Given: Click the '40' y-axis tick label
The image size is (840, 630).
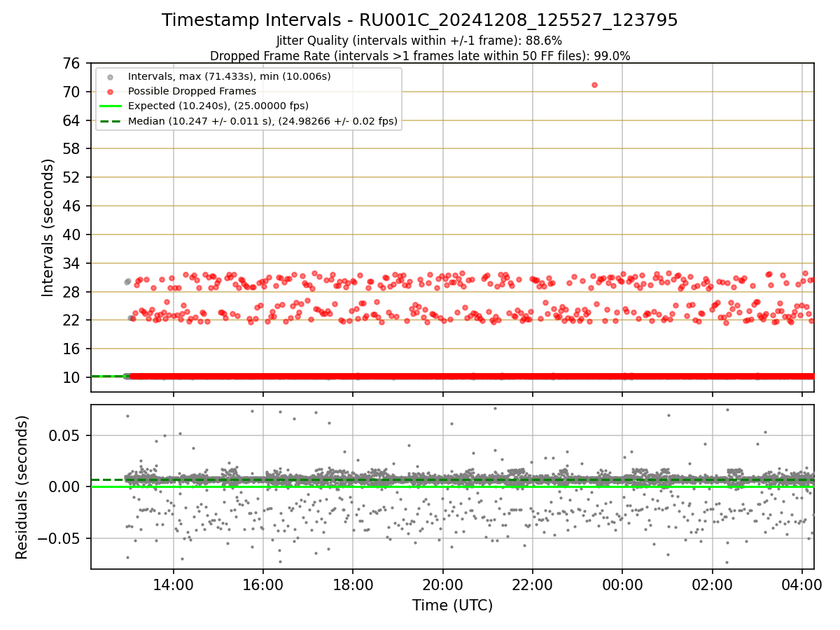Looking at the screenshot, I should 72,234.
